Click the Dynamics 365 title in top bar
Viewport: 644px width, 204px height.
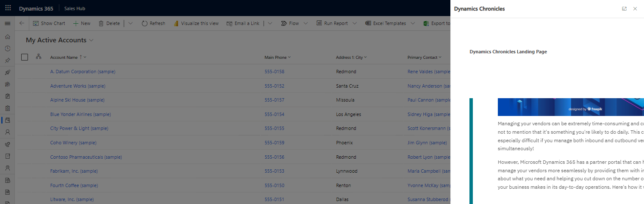36,8
